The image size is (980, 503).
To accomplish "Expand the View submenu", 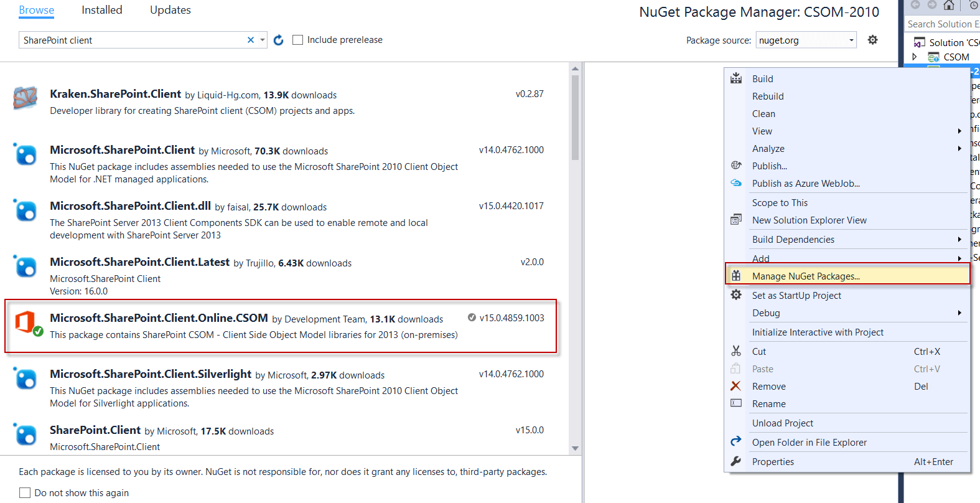I will 959,131.
